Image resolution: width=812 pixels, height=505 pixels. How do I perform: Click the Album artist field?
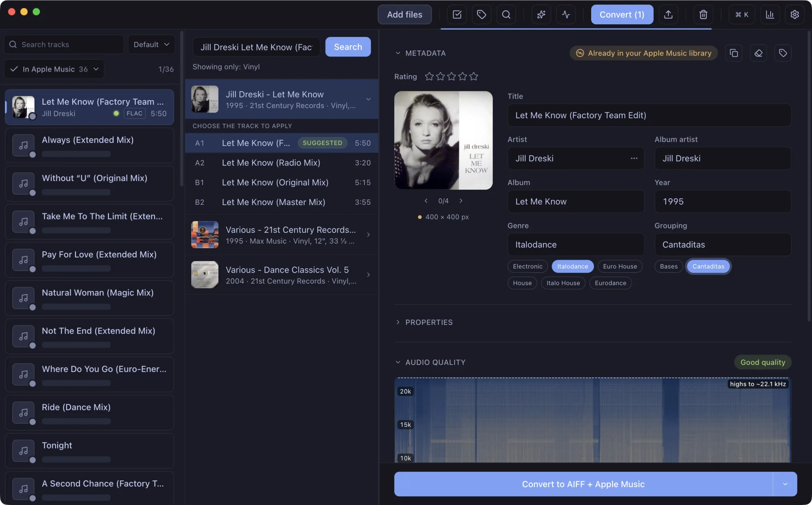723,158
